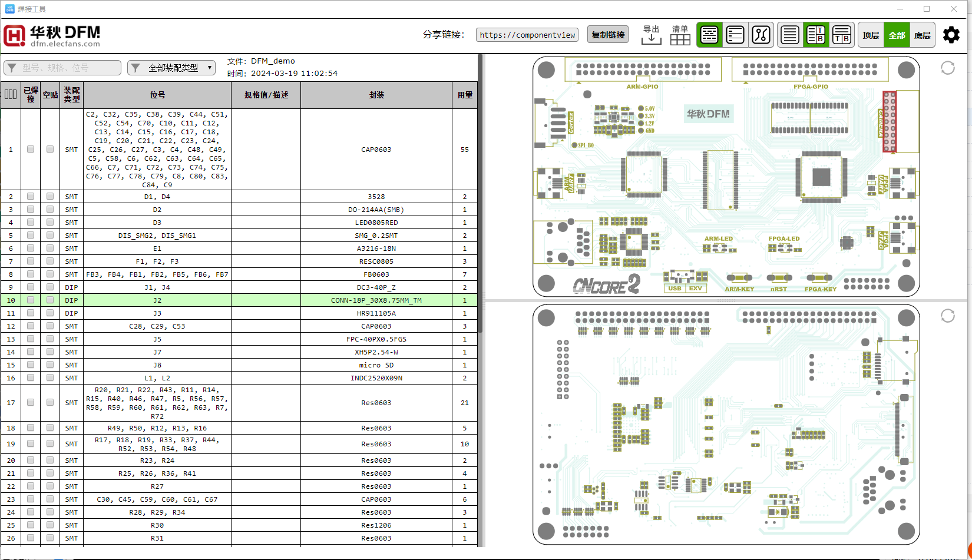Click the 华秋 DFM logo
This screenshot has height=560, width=972.
click(52, 35)
